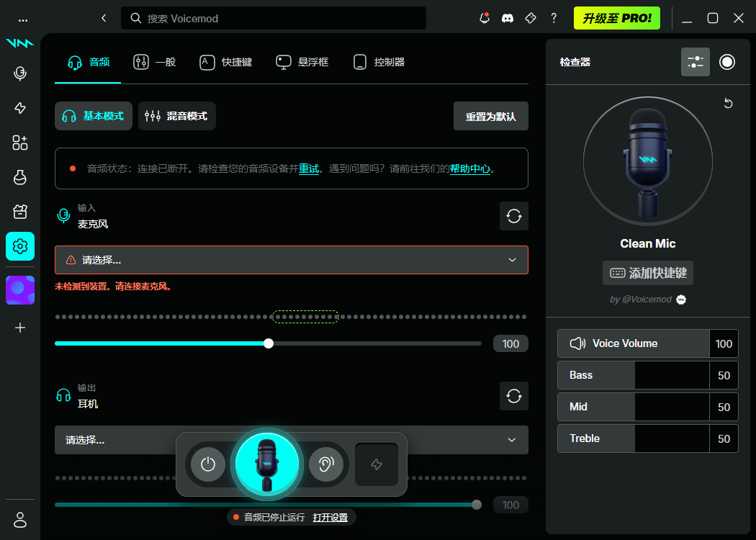
Task: Click the Voice Volume value 100
Action: tap(724, 343)
